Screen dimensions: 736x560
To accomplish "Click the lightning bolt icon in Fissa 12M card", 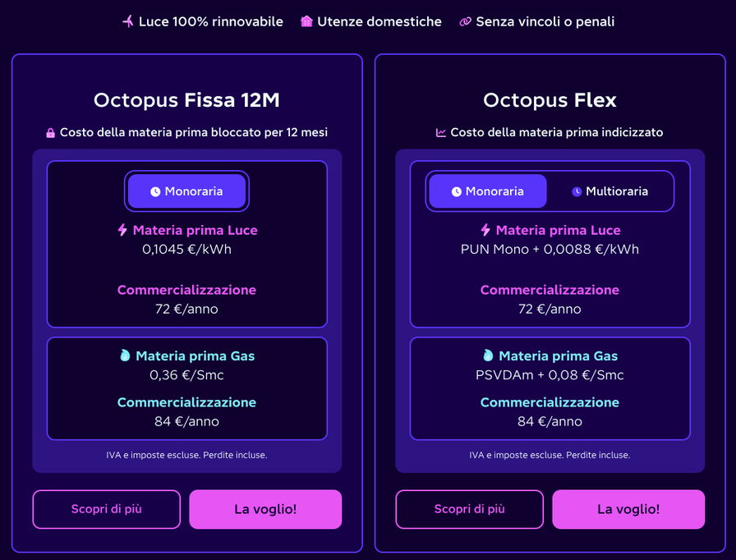I will pos(122,230).
